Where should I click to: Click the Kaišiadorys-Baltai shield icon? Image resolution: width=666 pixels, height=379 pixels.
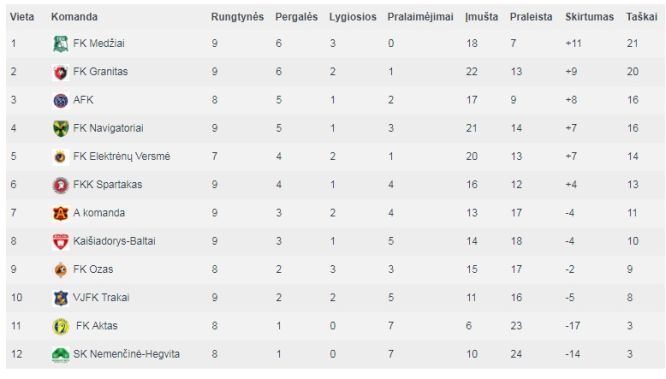[60, 241]
